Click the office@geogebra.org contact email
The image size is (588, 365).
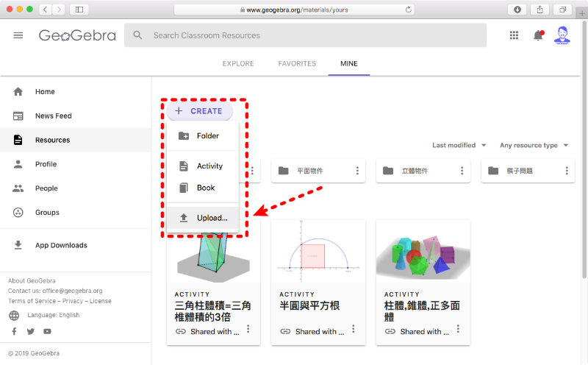coord(72,291)
